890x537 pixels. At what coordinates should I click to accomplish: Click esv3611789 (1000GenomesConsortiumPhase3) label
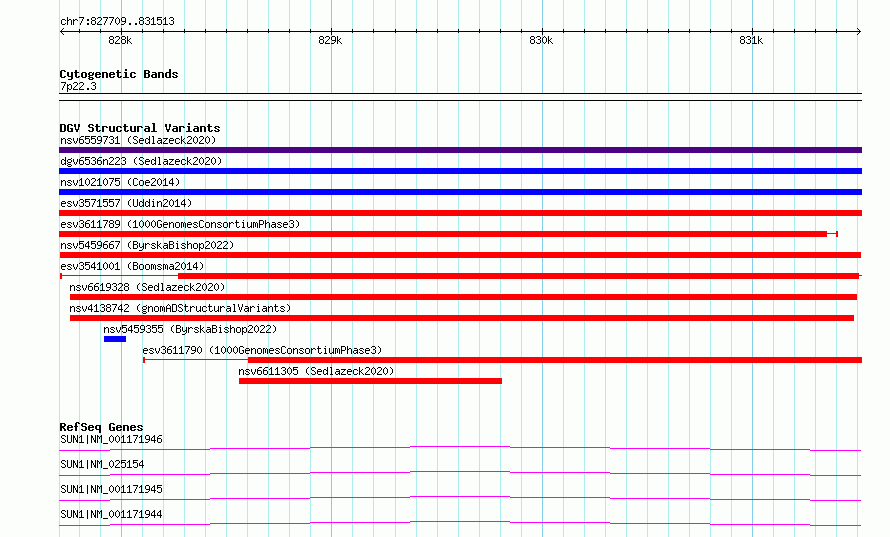(180, 224)
